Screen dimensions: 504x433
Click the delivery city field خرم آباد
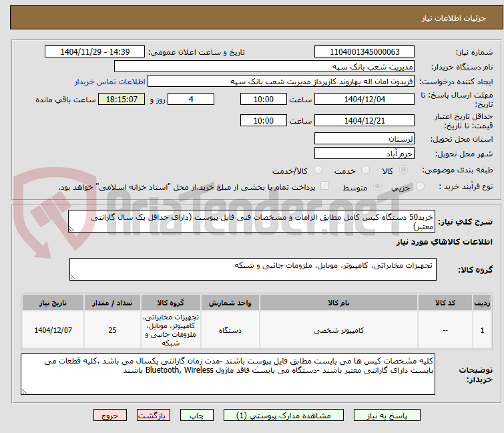[364, 153]
